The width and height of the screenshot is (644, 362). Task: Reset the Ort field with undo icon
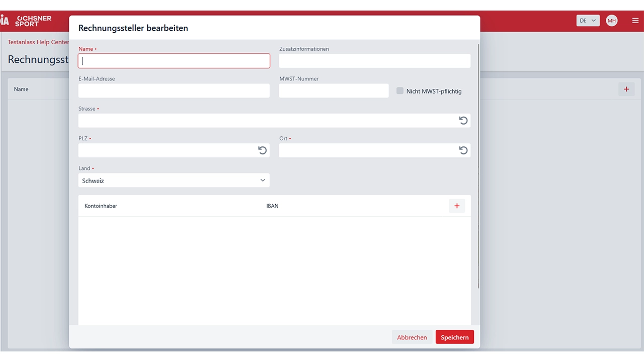[x=463, y=150]
